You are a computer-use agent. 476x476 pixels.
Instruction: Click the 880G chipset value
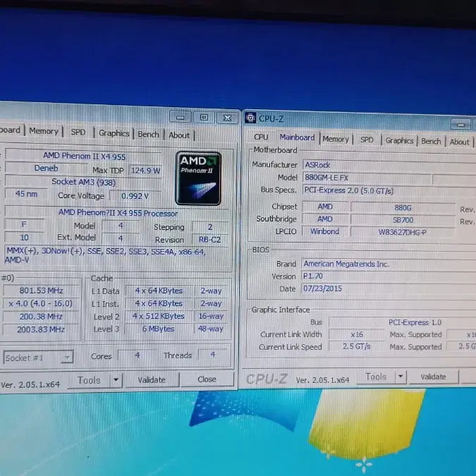click(x=403, y=207)
